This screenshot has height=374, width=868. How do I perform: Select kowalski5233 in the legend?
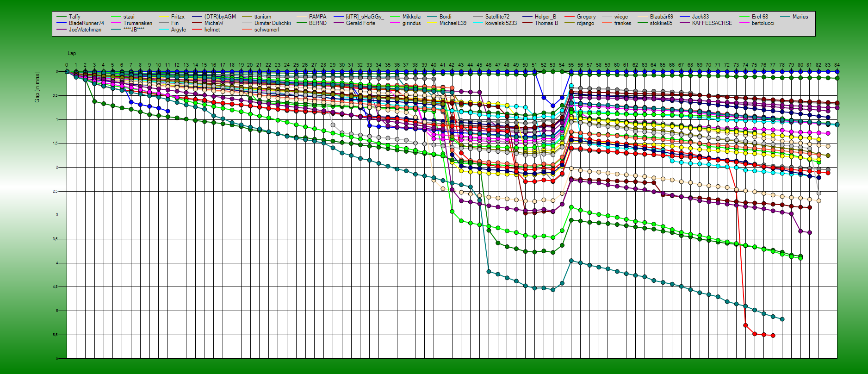[501, 23]
